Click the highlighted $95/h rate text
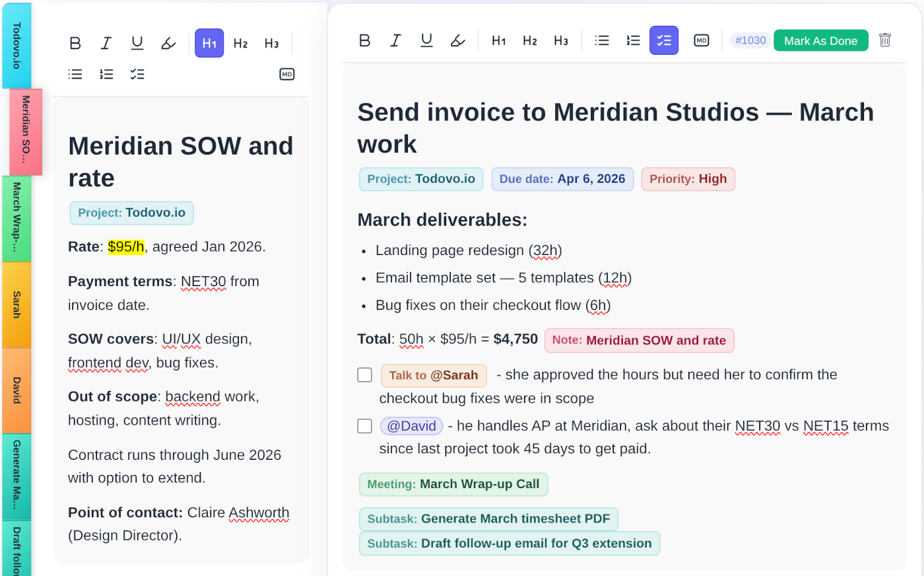This screenshot has width=924, height=576. coord(126,247)
